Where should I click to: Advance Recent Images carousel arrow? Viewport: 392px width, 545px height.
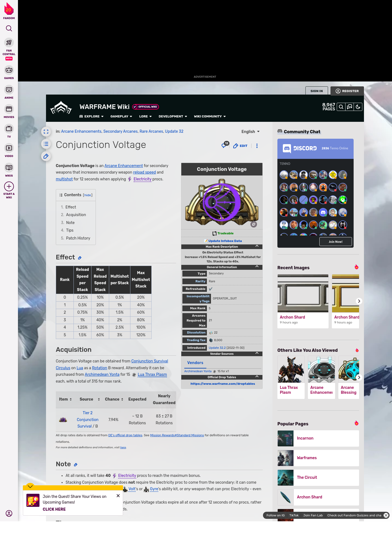point(359,301)
